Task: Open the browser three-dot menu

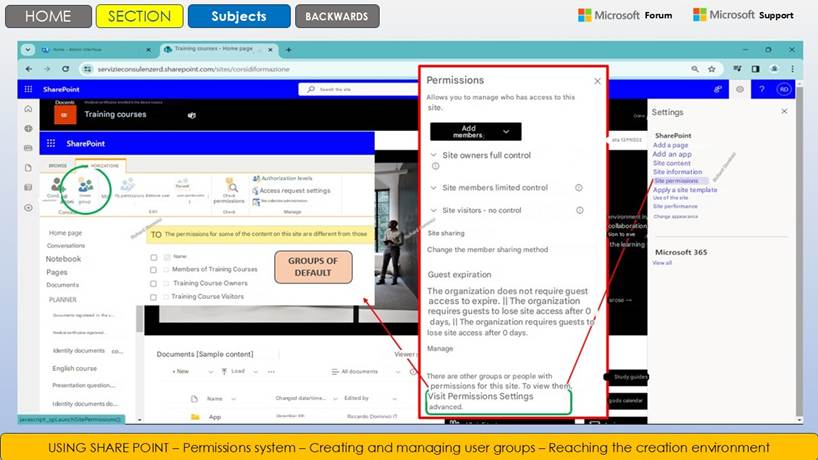Action: coord(792,69)
